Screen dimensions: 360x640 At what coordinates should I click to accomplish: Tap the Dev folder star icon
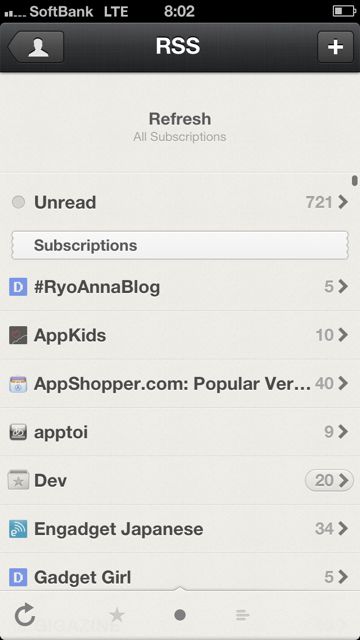pyautogui.click(x=18, y=480)
